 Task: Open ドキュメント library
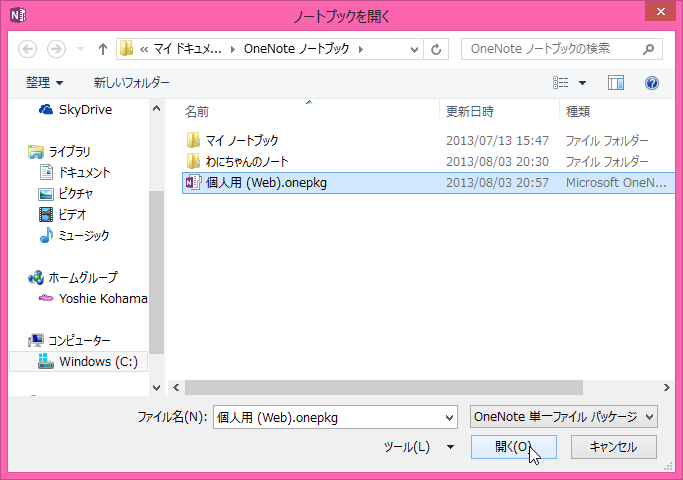tap(75, 172)
